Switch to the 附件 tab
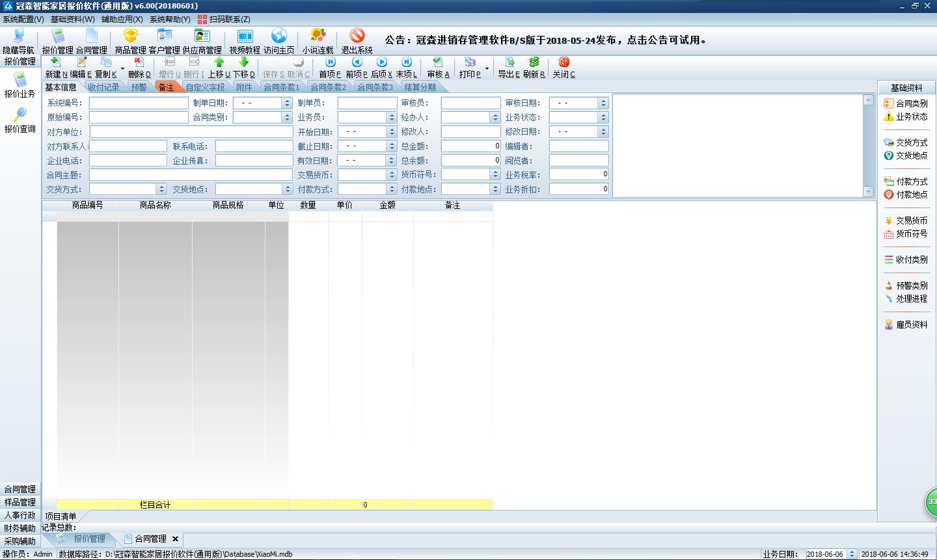This screenshot has height=560, width=937. (x=244, y=87)
